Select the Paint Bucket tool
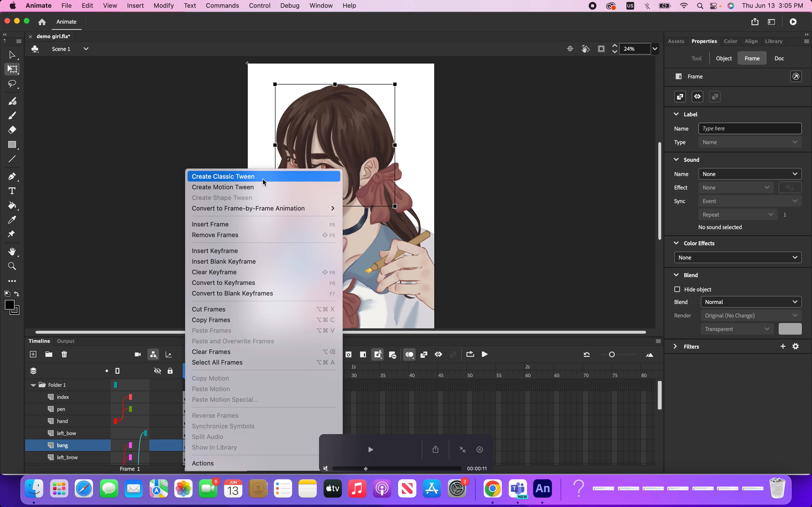This screenshot has width=812, height=507. [x=12, y=205]
